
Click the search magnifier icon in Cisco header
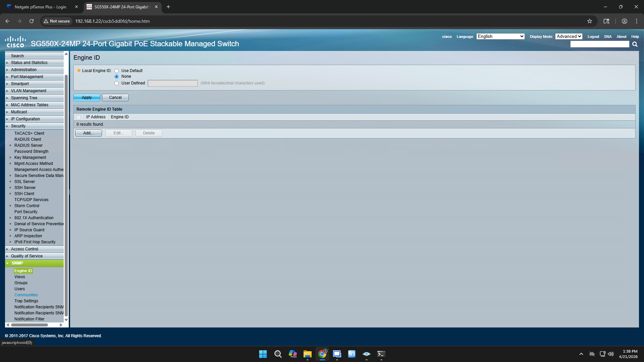[635, 44]
